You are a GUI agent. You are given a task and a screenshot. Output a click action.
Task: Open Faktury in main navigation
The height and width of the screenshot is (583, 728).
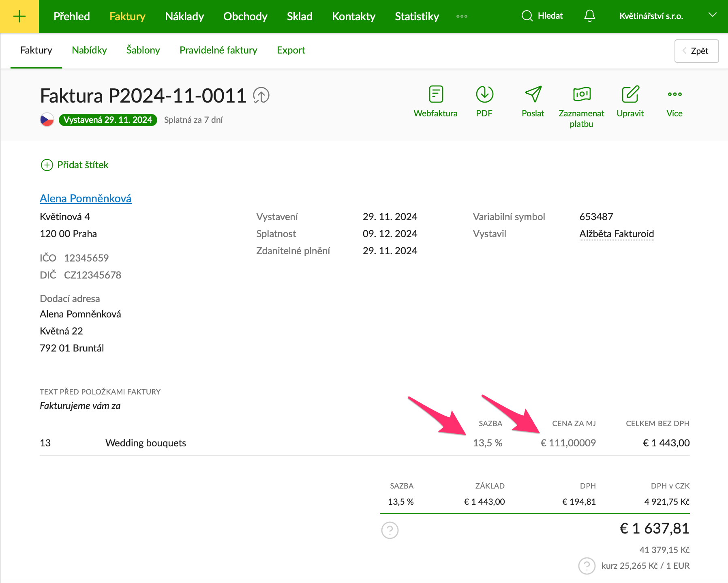[x=127, y=16]
